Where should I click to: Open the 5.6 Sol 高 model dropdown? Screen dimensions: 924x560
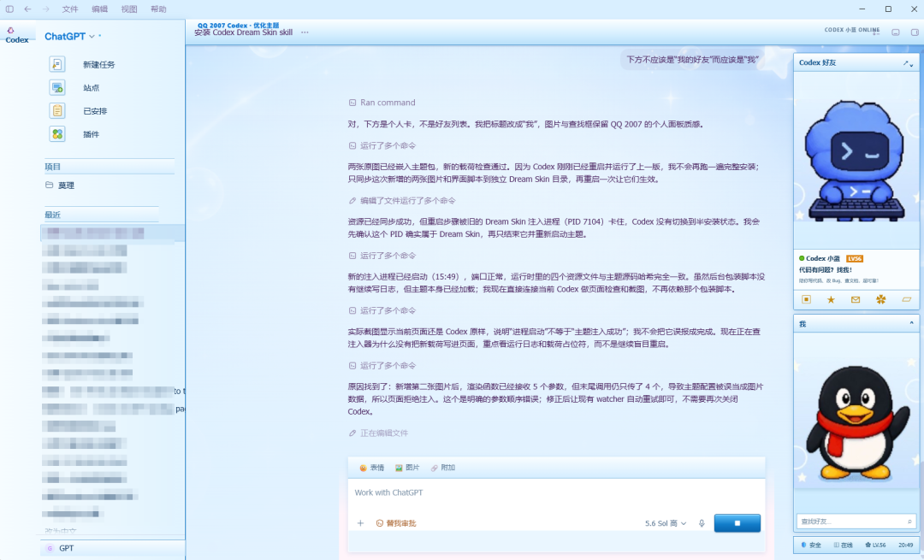pyautogui.click(x=666, y=523)
